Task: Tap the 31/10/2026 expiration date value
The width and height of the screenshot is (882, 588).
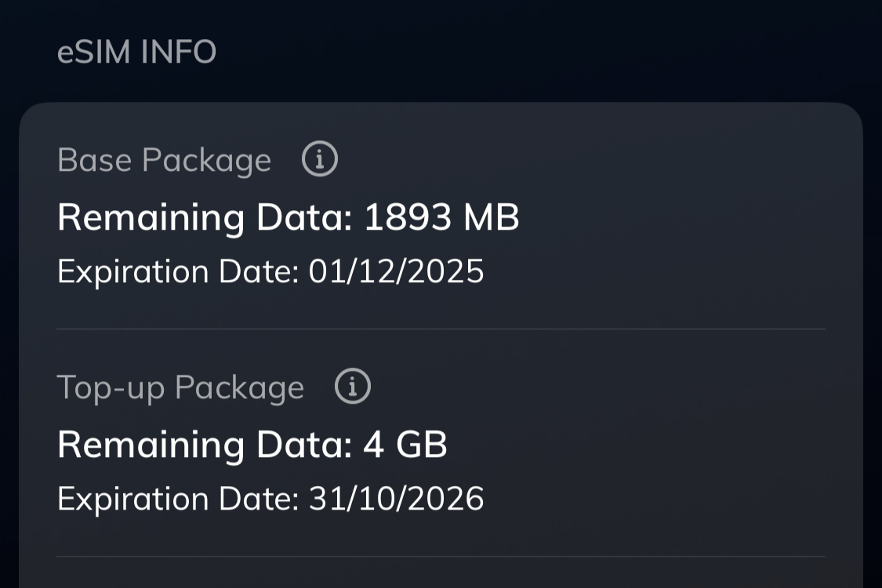Action: coord(396,499)
